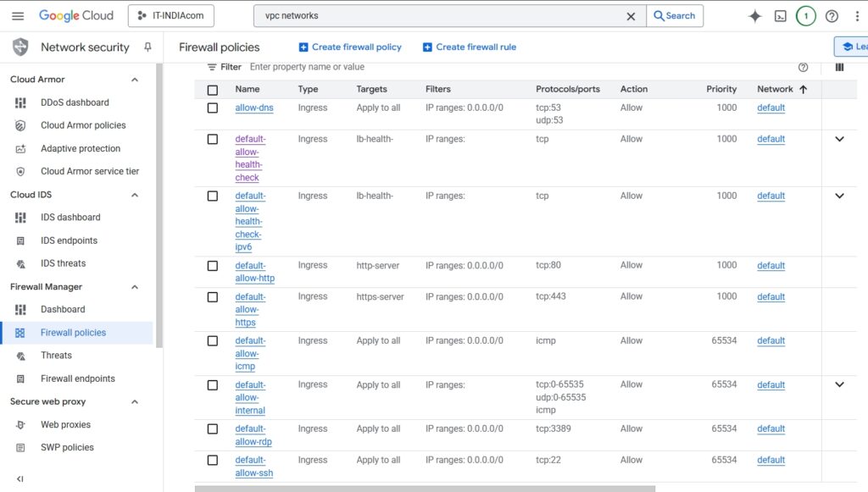Check the default-allow-internal rule checkbox
868x492 pixels.
[213, 385]
